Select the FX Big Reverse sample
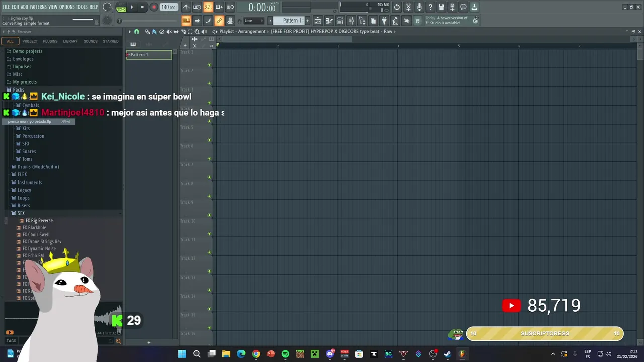This screenshot has height=362, width=644. pos(39,220)
